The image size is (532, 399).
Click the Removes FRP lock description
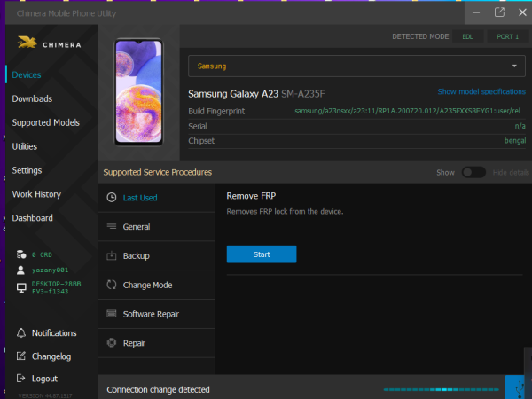tap(285, 211)
